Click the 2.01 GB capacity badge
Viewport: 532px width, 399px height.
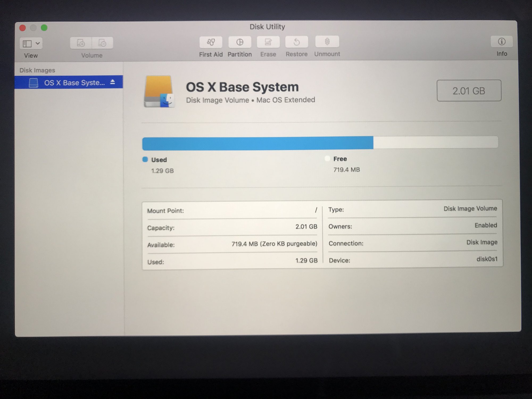[469, 90]
